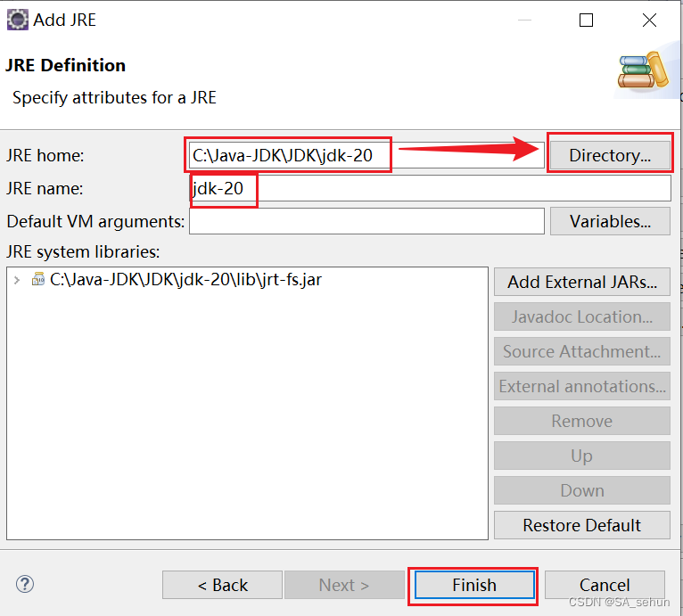This screenshot has height=616, width=683.
Task: Click the library books banner icon
Action: pos(644,70)
